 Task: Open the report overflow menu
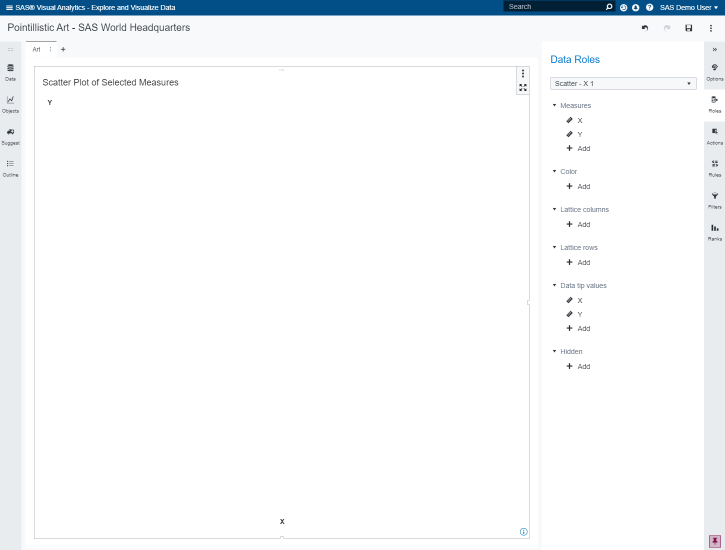coord(711,28)
